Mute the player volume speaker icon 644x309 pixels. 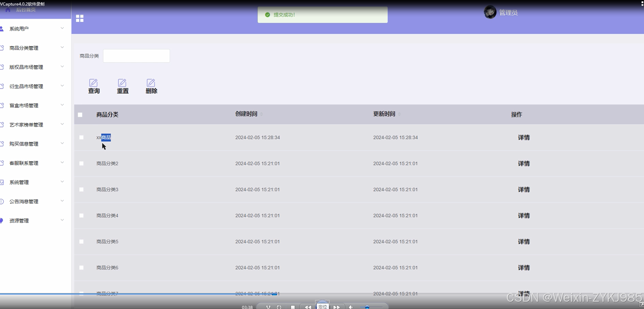(x=351, y=307)
